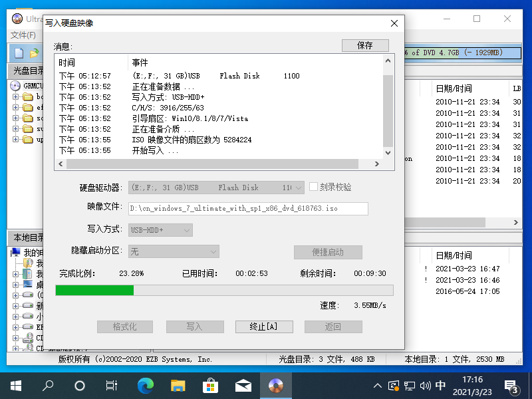Click the 终止[A] button to abort writing
The width and height of the screenshot is (532, 399).
tap(264, 327)
